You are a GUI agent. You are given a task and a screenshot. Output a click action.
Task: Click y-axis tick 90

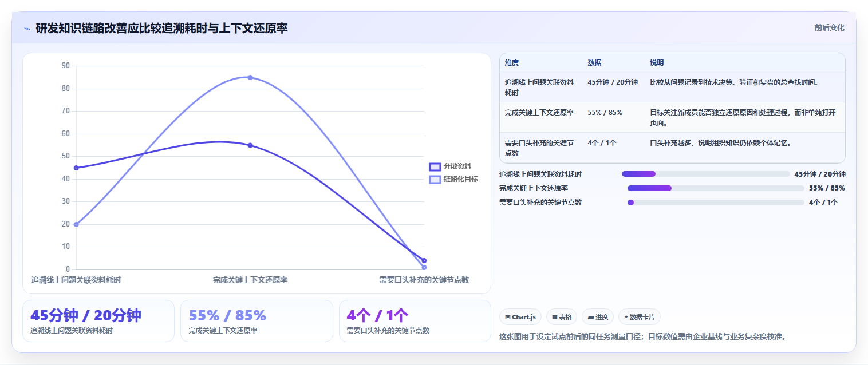point(65,66)
